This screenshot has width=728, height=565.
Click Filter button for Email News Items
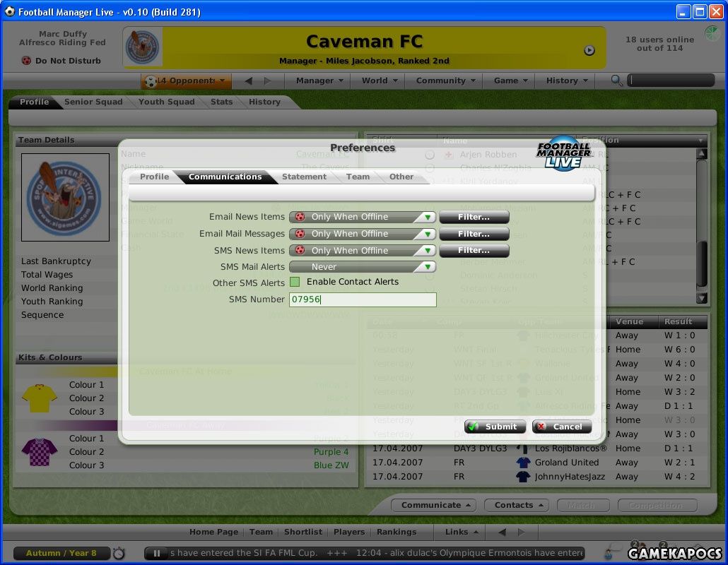[474, 217]
